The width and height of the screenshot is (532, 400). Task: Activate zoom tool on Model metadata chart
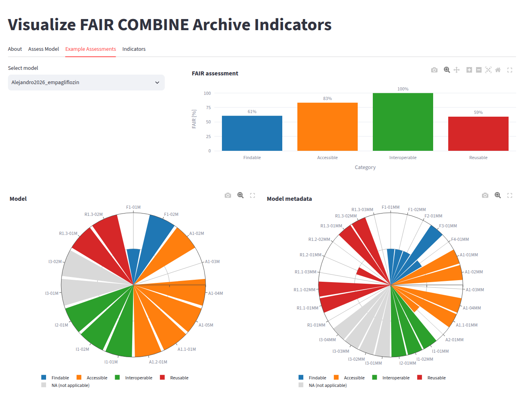498,195
